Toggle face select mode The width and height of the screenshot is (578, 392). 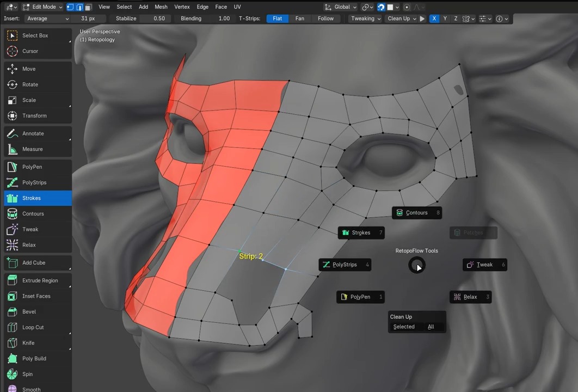(88, 7)
